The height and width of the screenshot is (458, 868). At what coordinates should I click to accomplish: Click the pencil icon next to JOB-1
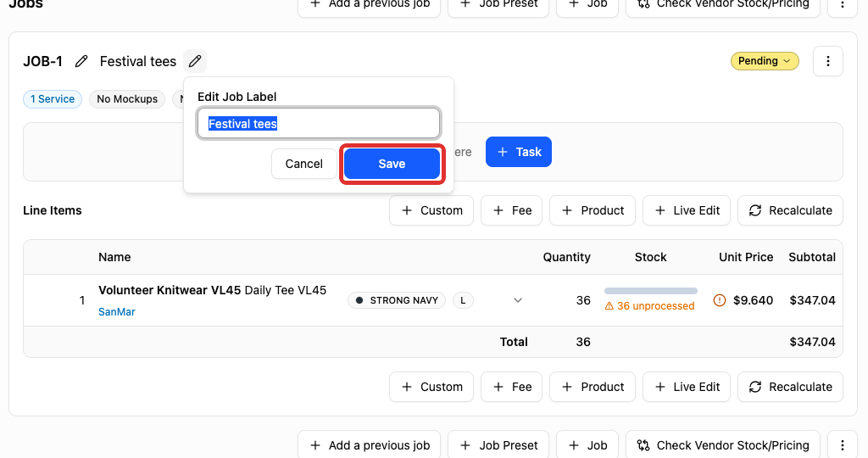click(81, 61)
